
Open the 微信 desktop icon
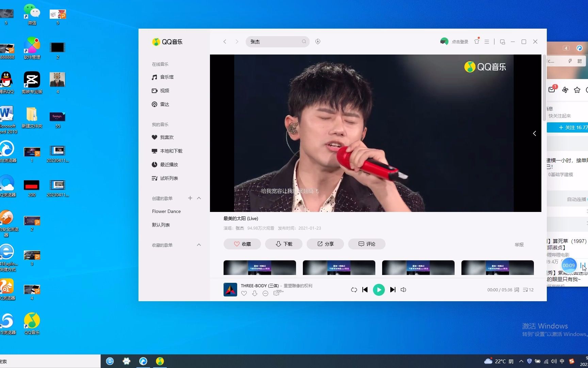pyautogui.click(x=32, y=15)
